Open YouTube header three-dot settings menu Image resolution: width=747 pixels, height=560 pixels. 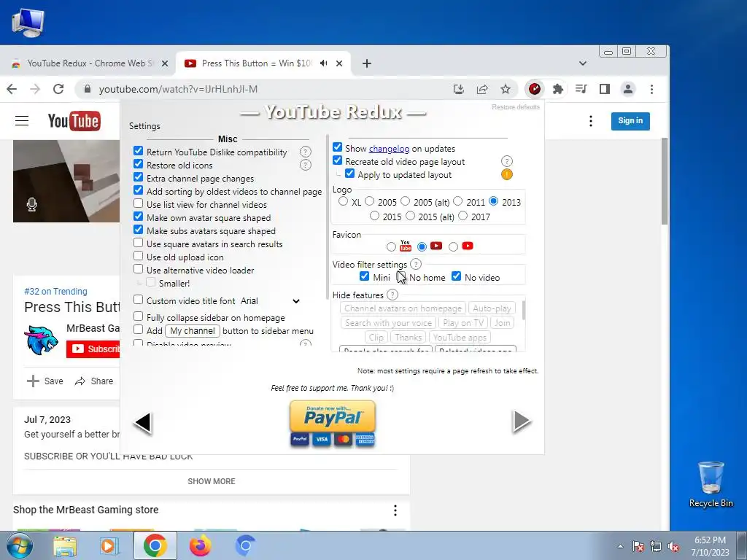tap(591, 121)
